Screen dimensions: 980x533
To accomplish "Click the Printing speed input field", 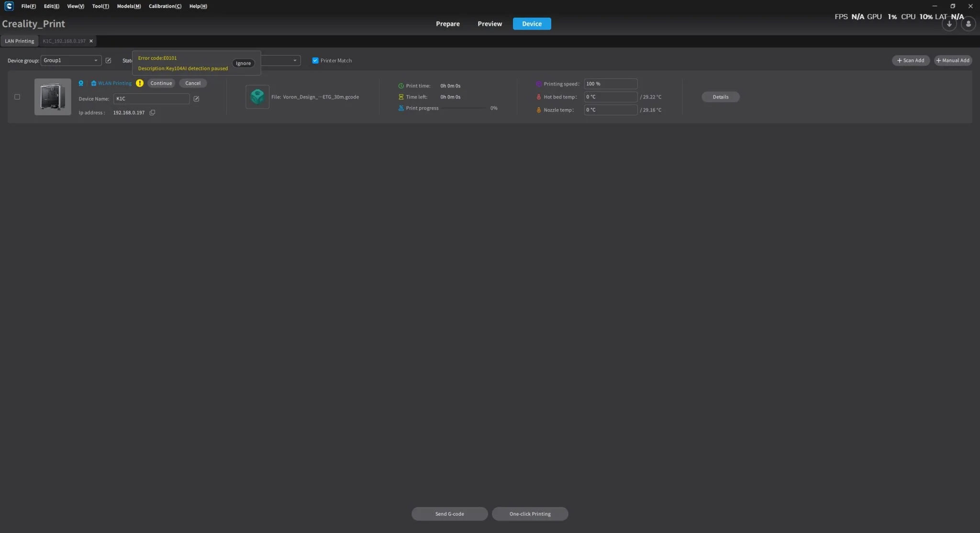I will point(610,84).
